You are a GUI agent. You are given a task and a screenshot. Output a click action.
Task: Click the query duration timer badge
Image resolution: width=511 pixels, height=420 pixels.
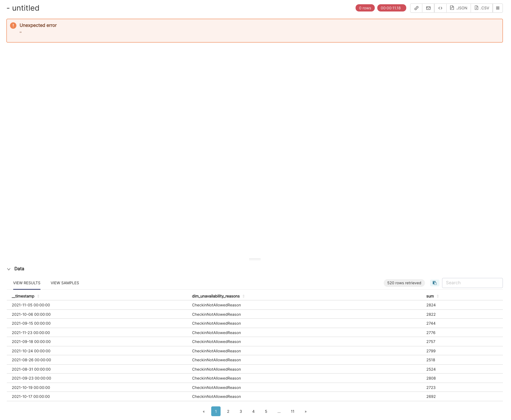pyautogui.click(x=391, y=8)
